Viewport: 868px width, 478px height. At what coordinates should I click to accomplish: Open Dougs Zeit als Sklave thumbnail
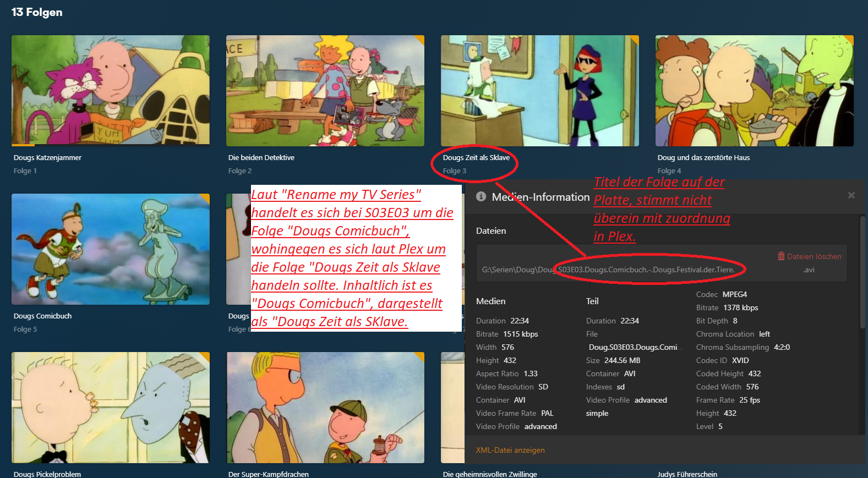tap(540, 91)
